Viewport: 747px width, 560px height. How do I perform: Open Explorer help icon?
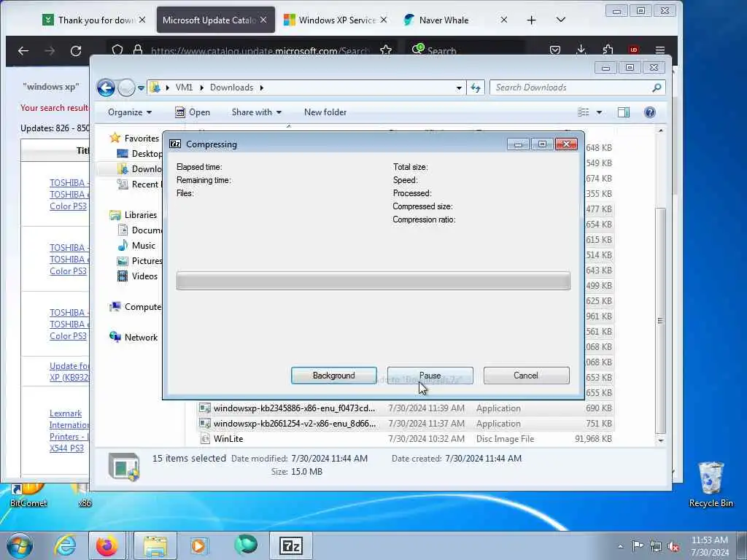click(x=649, y=112)
